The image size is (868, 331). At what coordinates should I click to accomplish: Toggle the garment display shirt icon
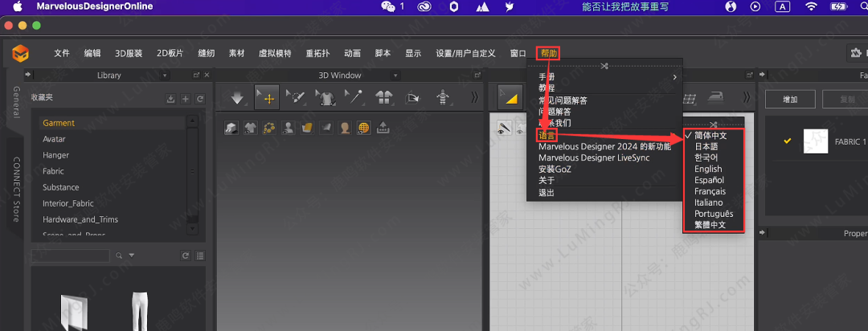coord(250,128)
